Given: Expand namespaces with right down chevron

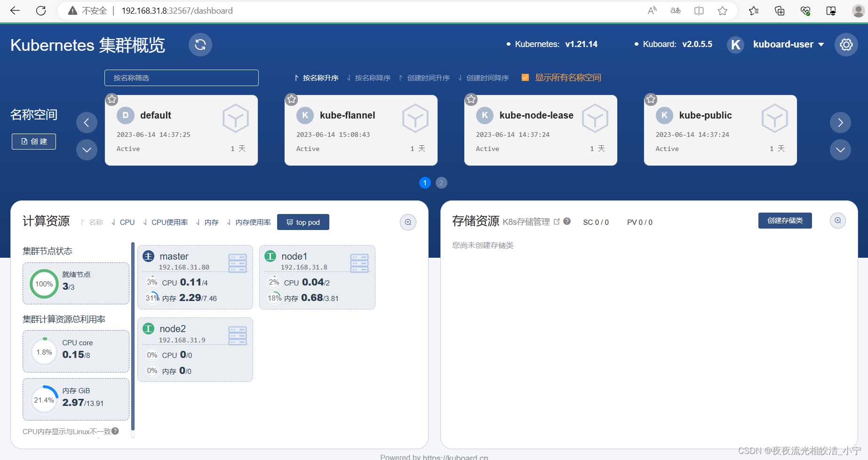Looking at the screenshot, I should click(840, 150).
